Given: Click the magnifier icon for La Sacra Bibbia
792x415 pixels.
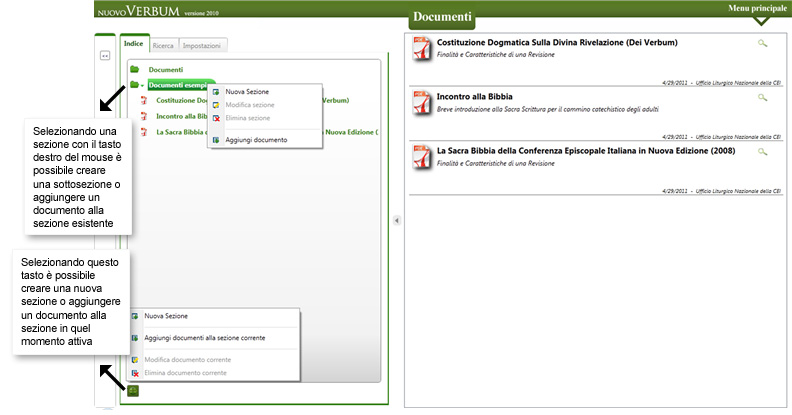Looking at the screenshot, I should pos(763,151).
